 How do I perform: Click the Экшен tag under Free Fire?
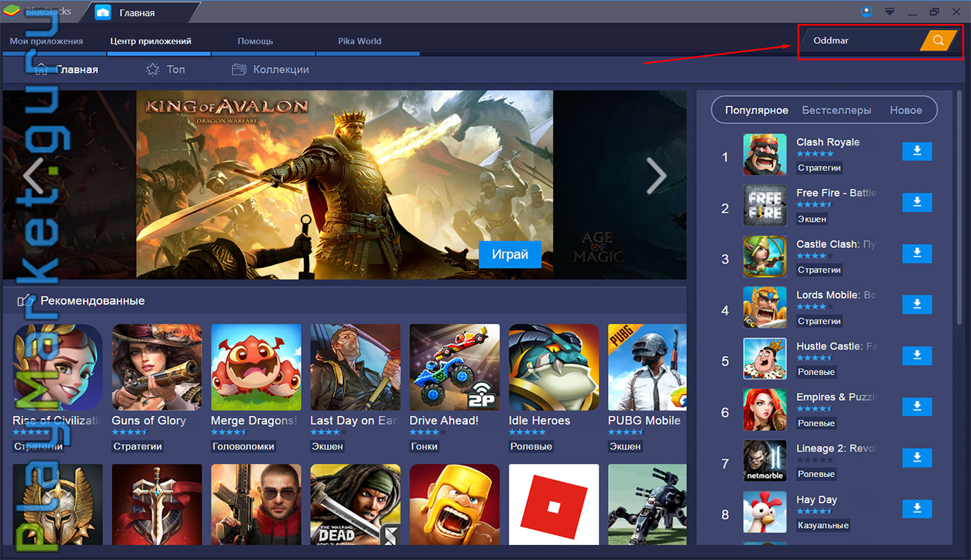[x=812, y=219]
